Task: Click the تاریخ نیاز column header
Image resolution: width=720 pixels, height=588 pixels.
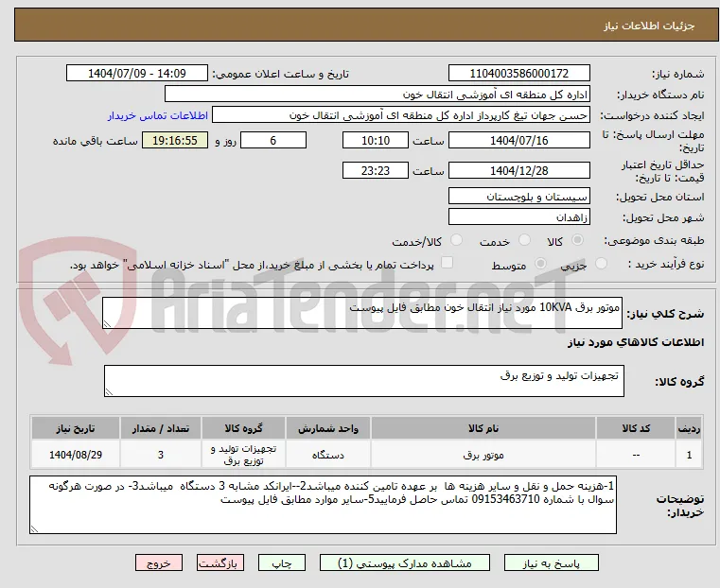Action: (x=76, y=428)
